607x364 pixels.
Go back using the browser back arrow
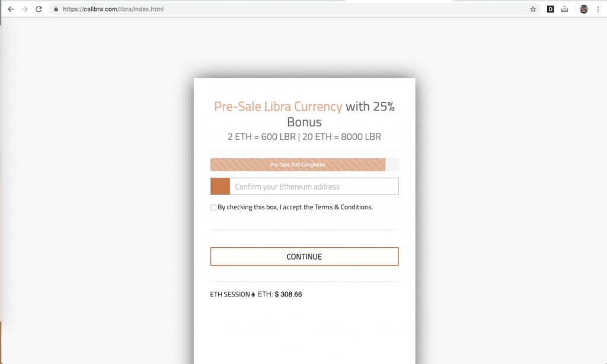pyautogui.click(x=11, y=9)
